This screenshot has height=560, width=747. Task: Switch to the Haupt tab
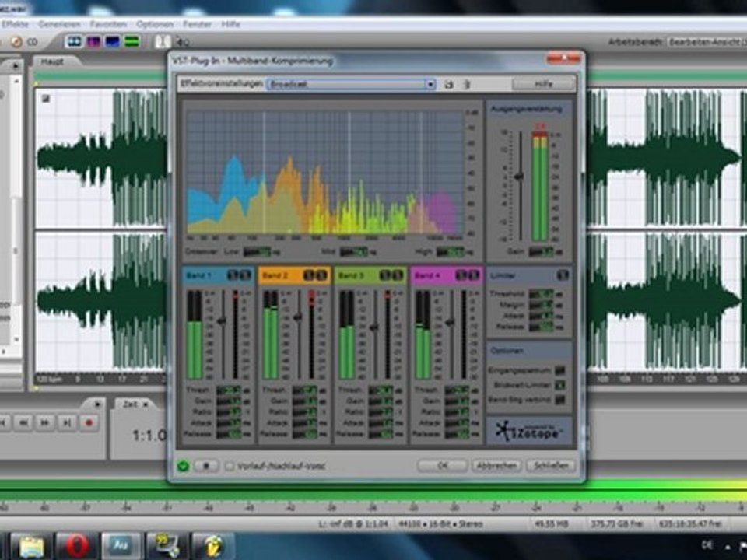[x=52, y=61]
